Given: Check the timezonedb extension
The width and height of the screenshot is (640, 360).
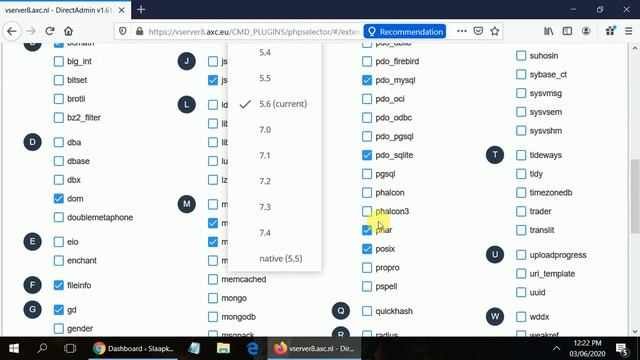Looking at the screenshot, I should 521,192.
